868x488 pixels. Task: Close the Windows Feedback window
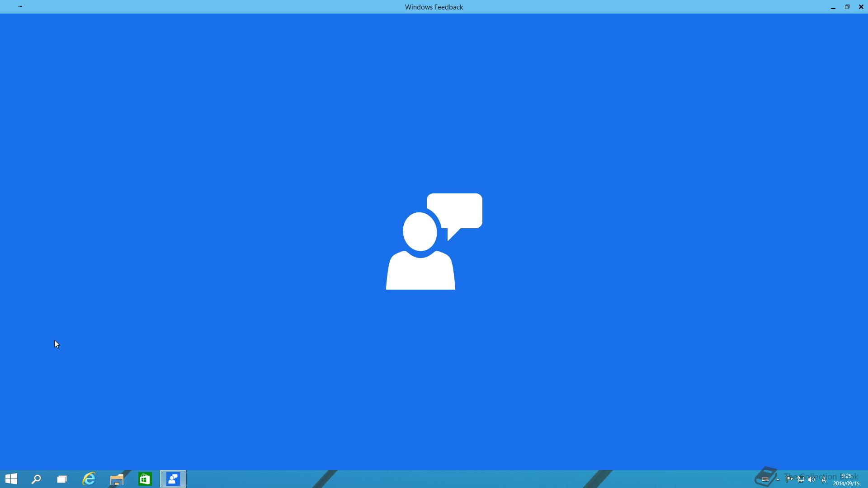861,7
